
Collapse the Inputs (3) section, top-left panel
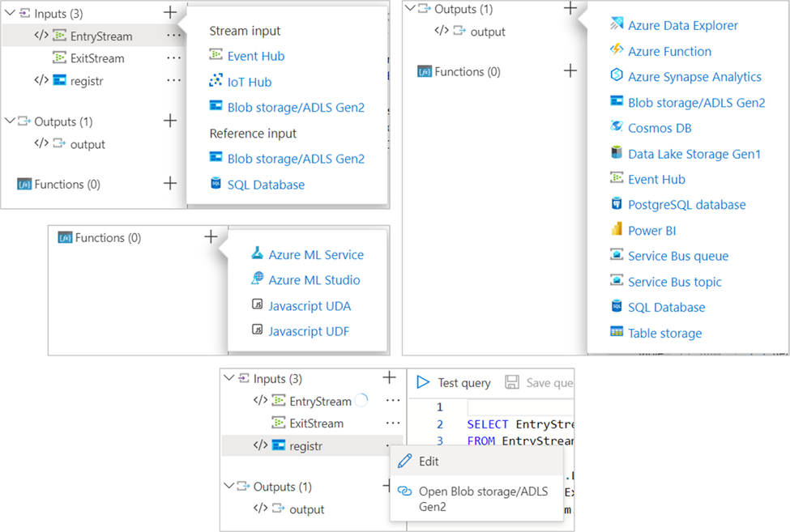[x=10, y=13]
